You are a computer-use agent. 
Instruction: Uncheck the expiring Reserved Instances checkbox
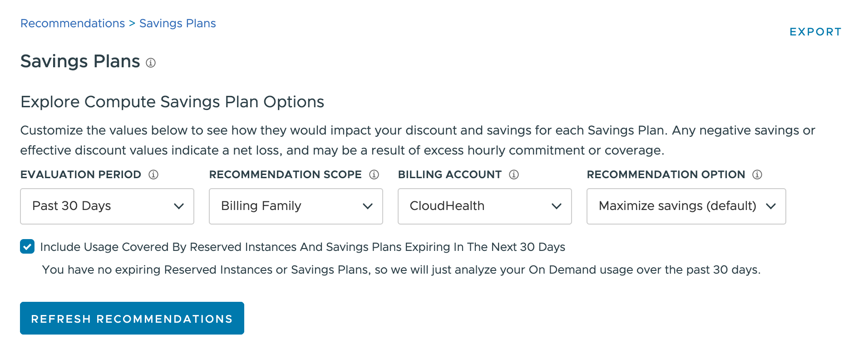[27, 247]
